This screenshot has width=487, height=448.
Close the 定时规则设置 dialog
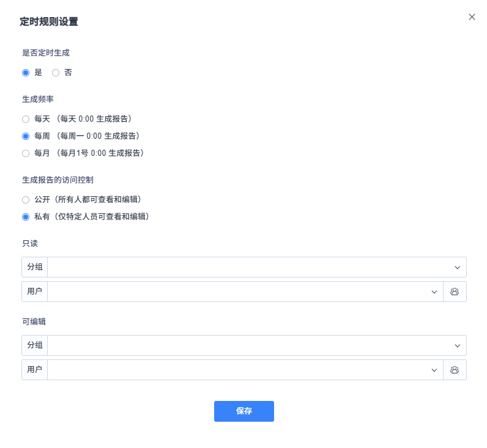[x=472, y=17]
